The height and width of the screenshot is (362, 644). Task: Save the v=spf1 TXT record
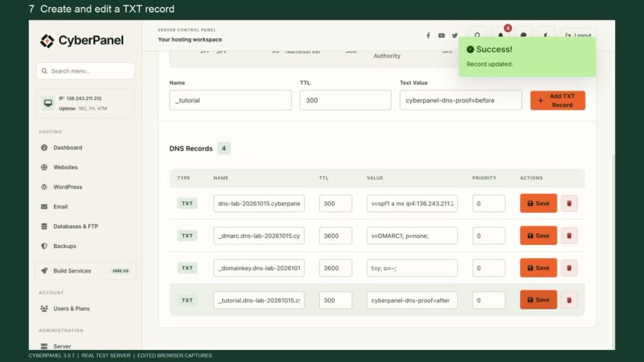(538, 203)
